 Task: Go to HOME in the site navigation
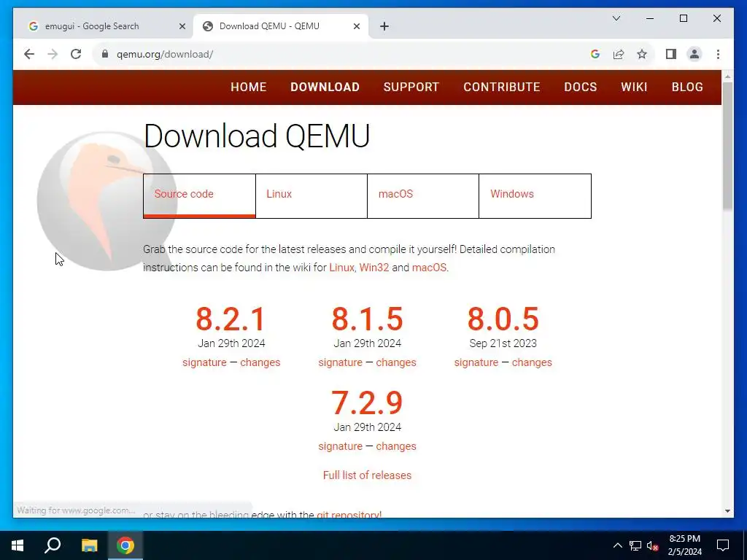248,87
